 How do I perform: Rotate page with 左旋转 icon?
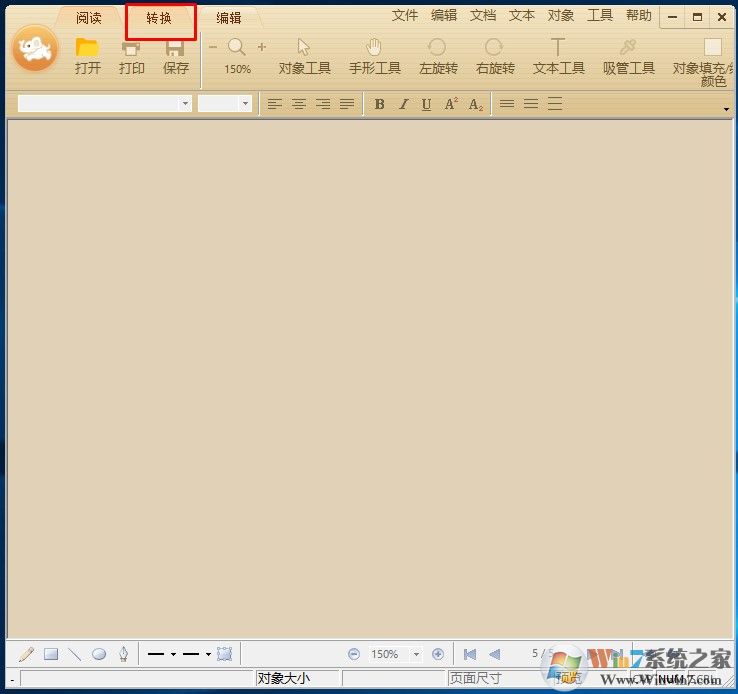point(437,47)
